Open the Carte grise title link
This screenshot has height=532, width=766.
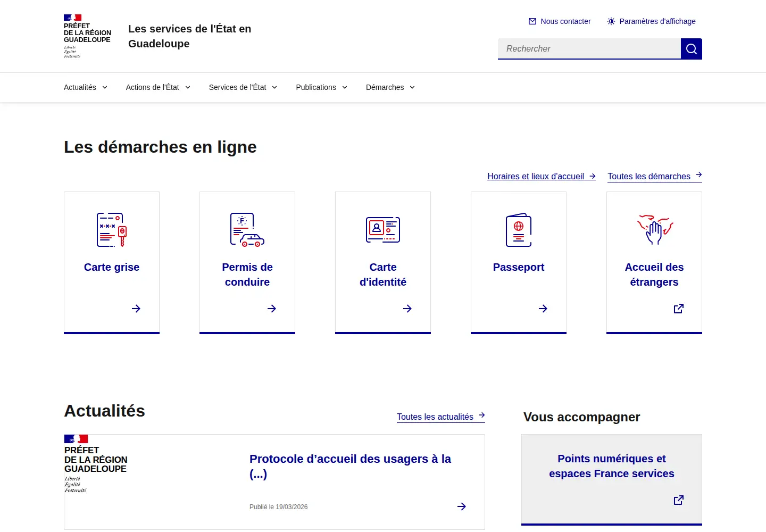coord(112,267)
